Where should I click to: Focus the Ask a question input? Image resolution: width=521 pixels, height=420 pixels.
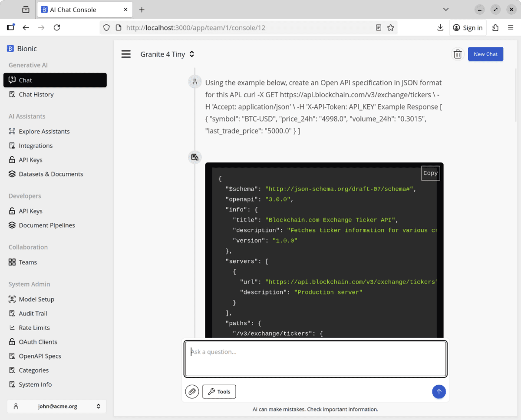tap(315, 359)
